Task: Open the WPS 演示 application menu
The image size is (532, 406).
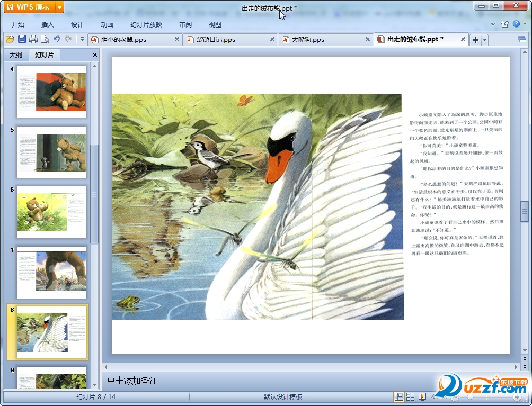Action: coord(30,7)
